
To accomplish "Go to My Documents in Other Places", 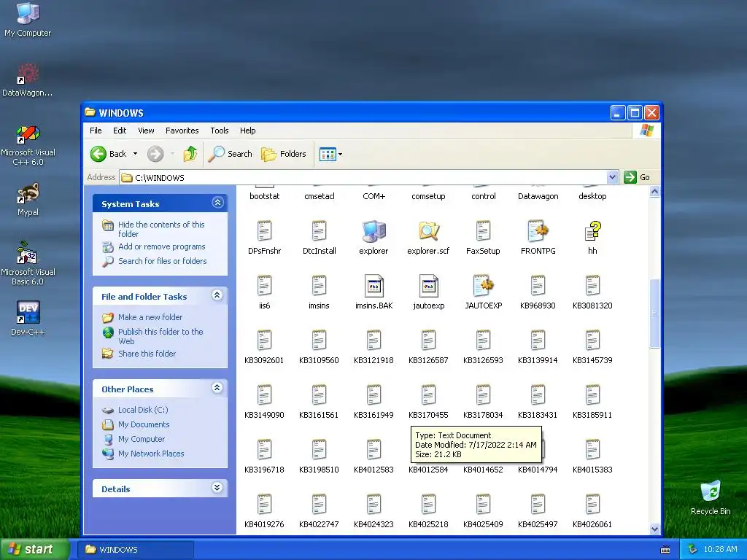I will pyautogui.click(x=144, y=424).
